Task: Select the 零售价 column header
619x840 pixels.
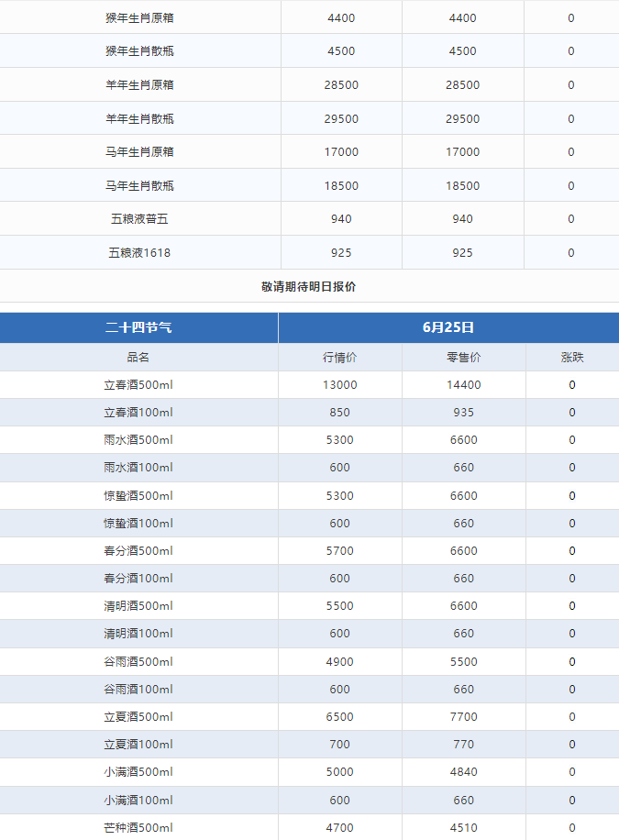Action: tap(464, 358)
